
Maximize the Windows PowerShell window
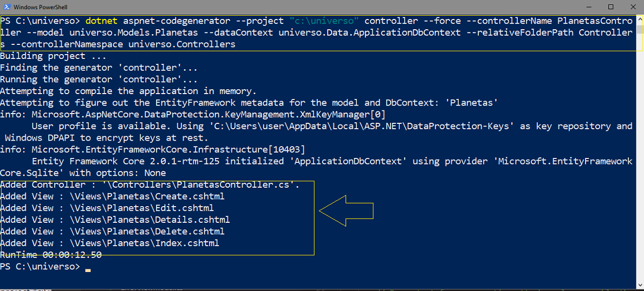tap(611, 7)
